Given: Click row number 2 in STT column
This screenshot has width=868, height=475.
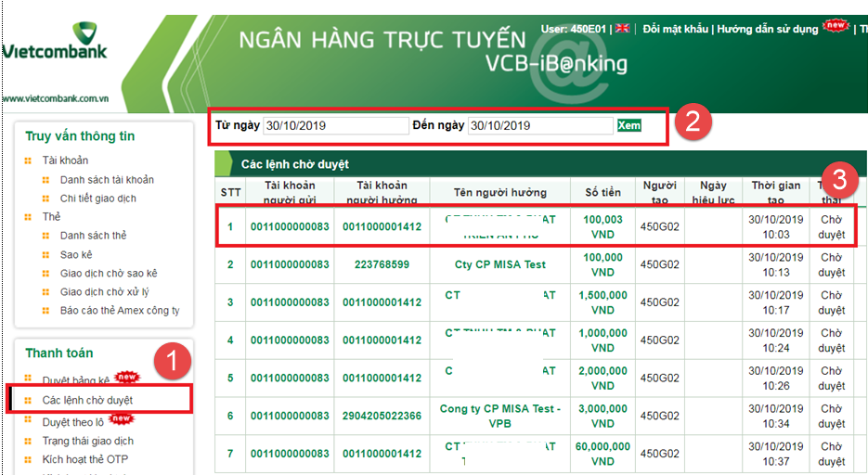Looking at the screenshot, I should pos(230,264).
